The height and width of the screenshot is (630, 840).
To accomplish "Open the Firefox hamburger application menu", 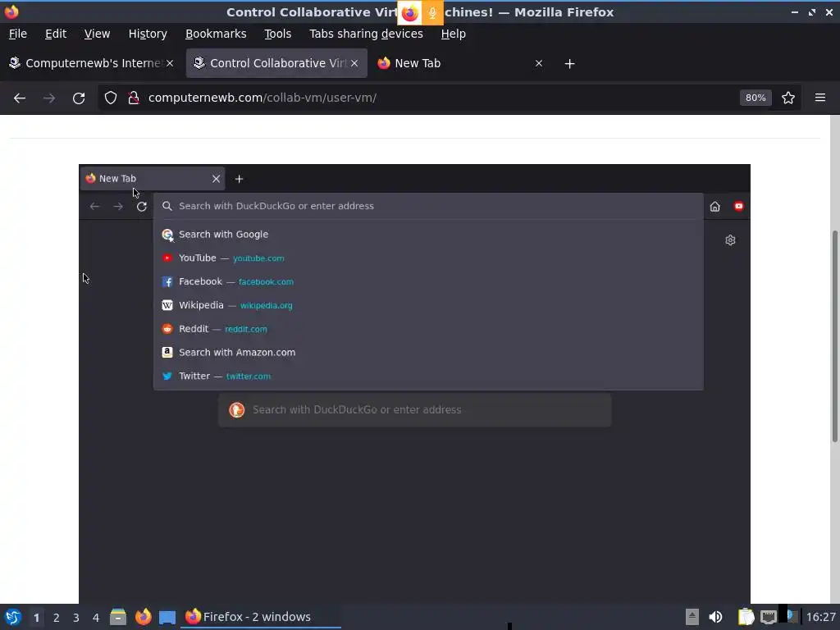I will tap(820, 98).
